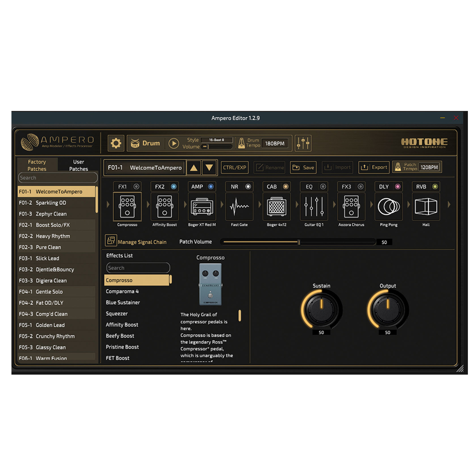Select the Boger XT Red M amp icon
The height and width of the screenshot is (476, 476).
click(x=202, y=207)
